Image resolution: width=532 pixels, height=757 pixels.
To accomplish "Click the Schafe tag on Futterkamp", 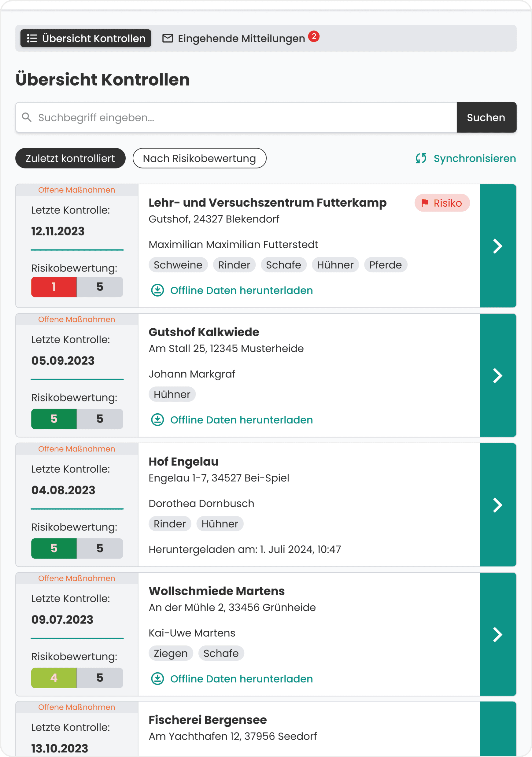I will [283, 265].
